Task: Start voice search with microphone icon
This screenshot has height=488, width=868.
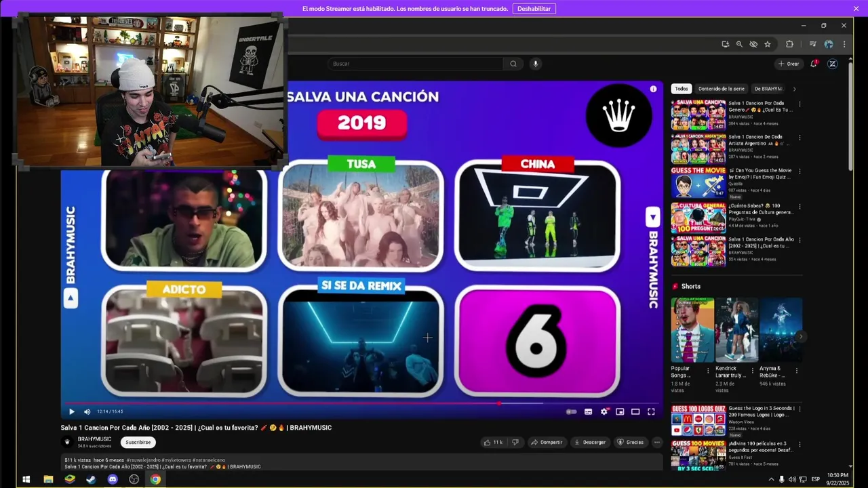Action: pyautogui.click(x=536, y=64)
